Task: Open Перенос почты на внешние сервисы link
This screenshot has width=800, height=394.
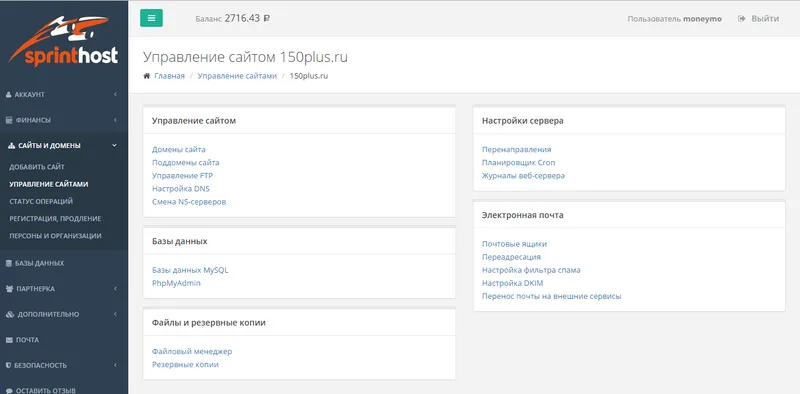Action: point(552,296)
